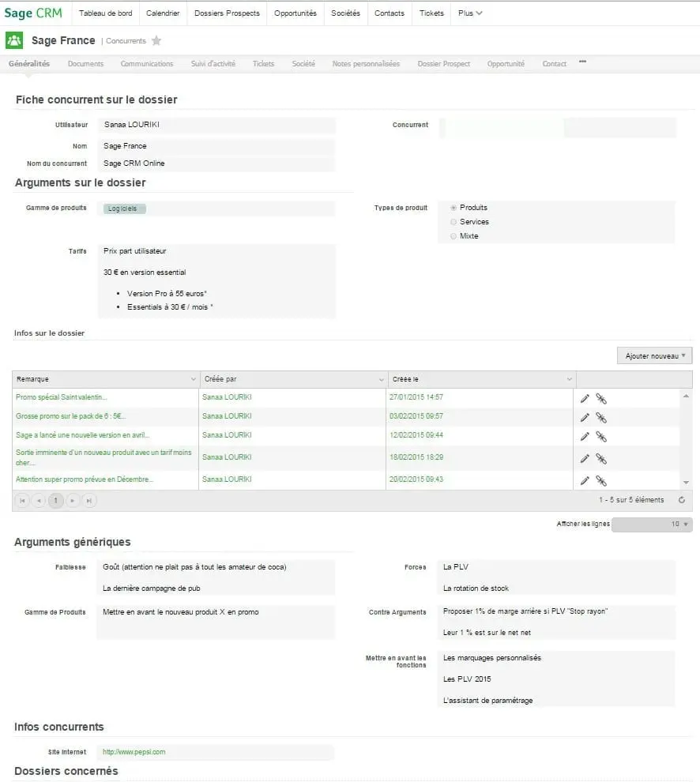Switch to Dossier Prospect tab
This screenshot has width=700, height=782.
pyautogui.click(x=443, y=64)
